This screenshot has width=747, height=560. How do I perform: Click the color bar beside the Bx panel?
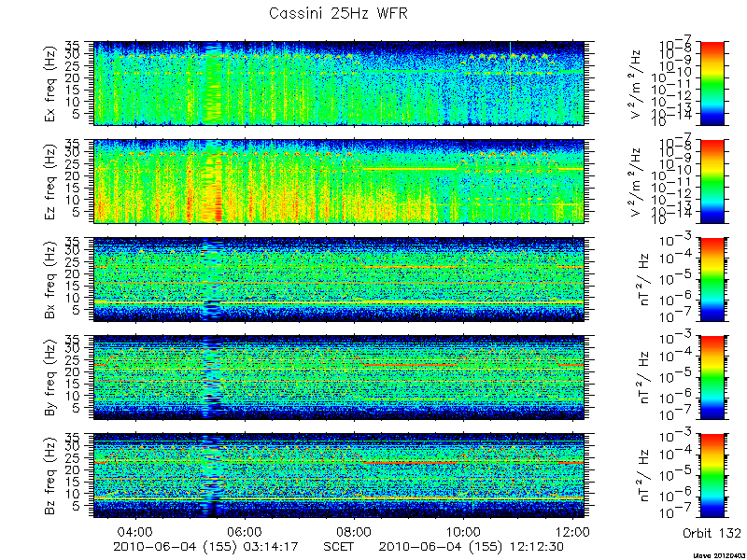[712, 279]
